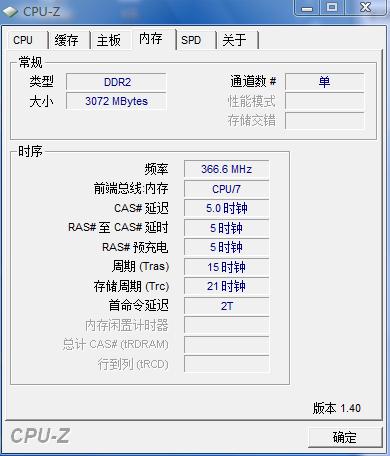The image size is (390, 456).
Task: Click the 通道数 value field showing 单
Action: 324,82
